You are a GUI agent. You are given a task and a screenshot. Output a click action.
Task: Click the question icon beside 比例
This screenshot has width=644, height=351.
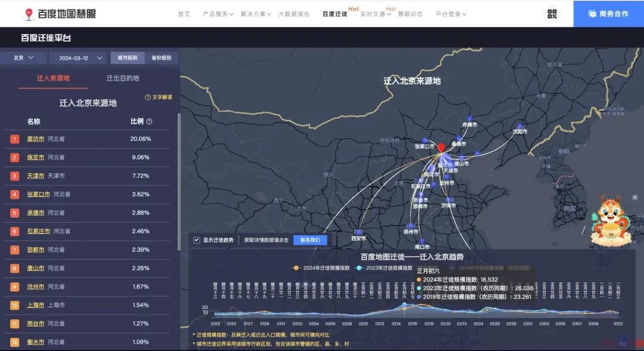(x=150, y=122)
